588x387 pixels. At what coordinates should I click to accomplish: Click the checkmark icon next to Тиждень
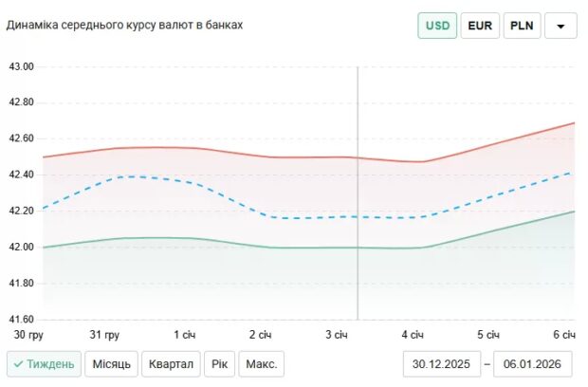(x=18, y=364)
